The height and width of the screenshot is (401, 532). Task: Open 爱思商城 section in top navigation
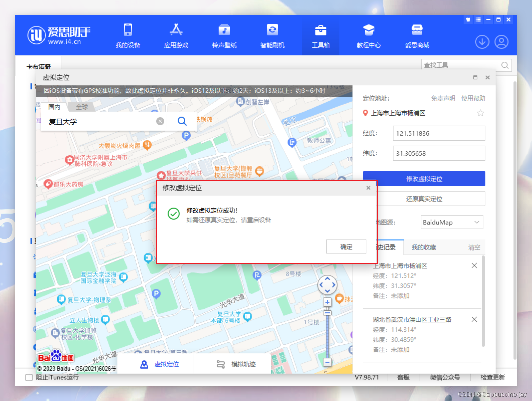click(417, 36)
